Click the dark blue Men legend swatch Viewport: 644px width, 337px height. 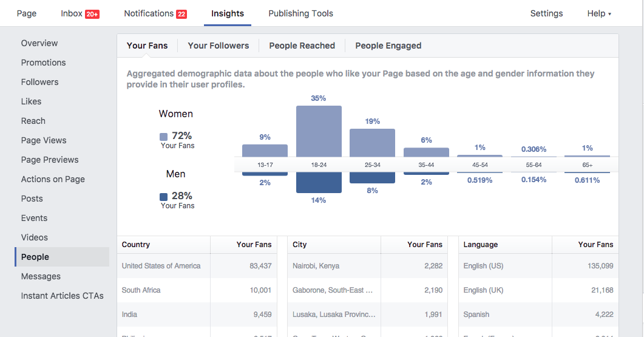click(163, 197)
